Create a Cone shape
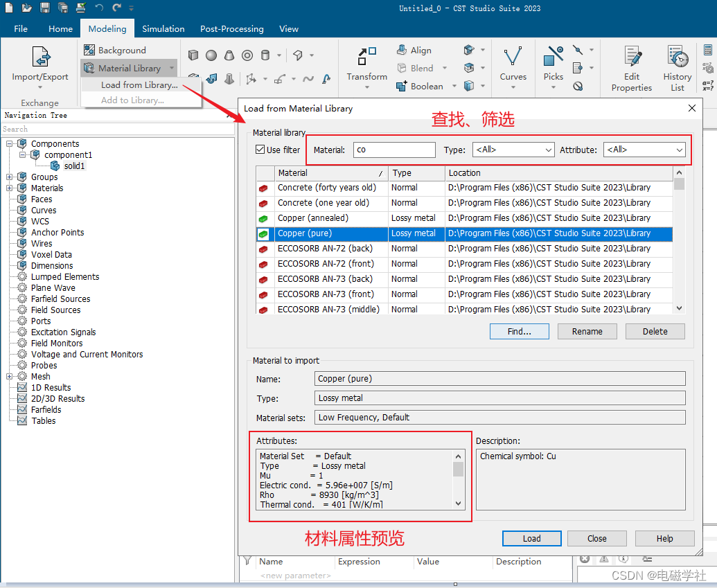The image size is (717, 588). [229, 55]
